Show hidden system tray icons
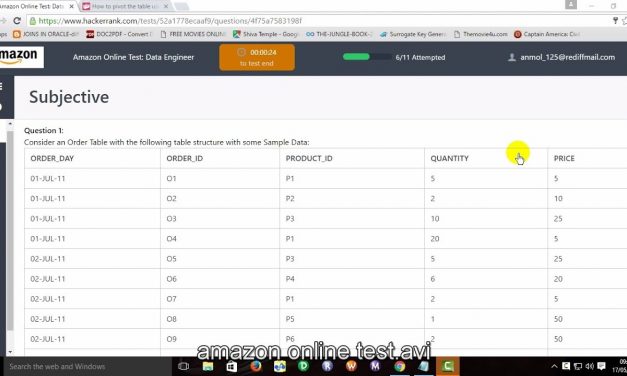This screenshot has width=627, height=376. [554, 366]
